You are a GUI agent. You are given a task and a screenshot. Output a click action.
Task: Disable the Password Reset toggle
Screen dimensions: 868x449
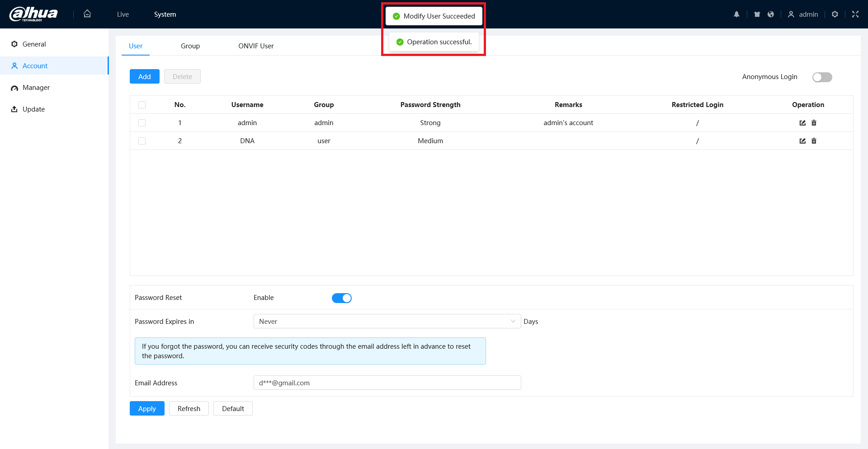click(341, 298)
